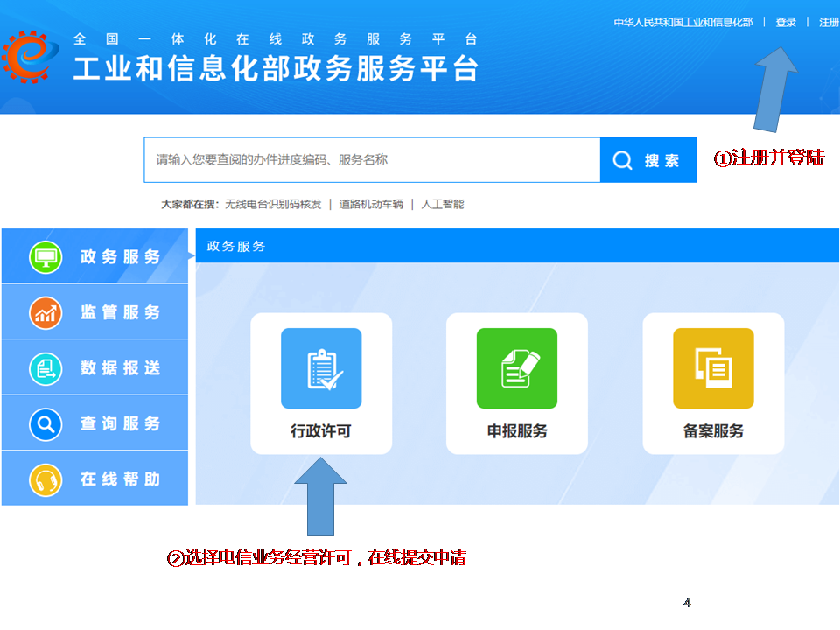The image size is (840, 630).
Task: Open the 申报服务 card label
Action: coord(517,431)
